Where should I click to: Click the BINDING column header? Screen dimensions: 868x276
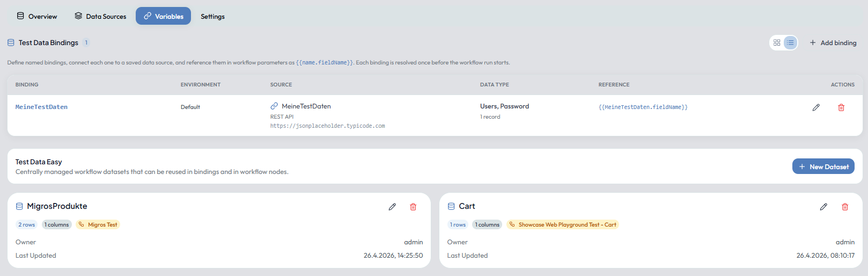click(27, 84)
